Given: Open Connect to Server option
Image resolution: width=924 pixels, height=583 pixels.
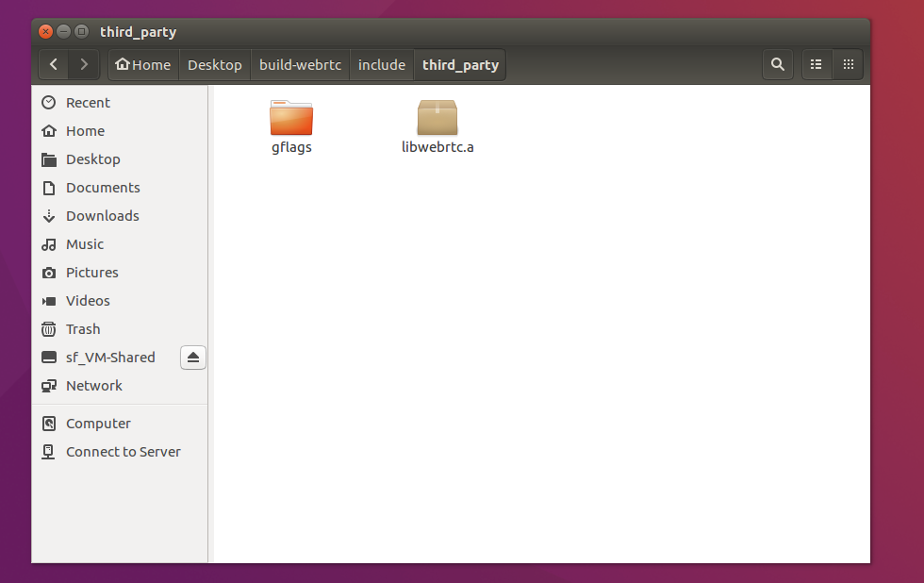Looking at the screenshot, I should tap(123, 451).
